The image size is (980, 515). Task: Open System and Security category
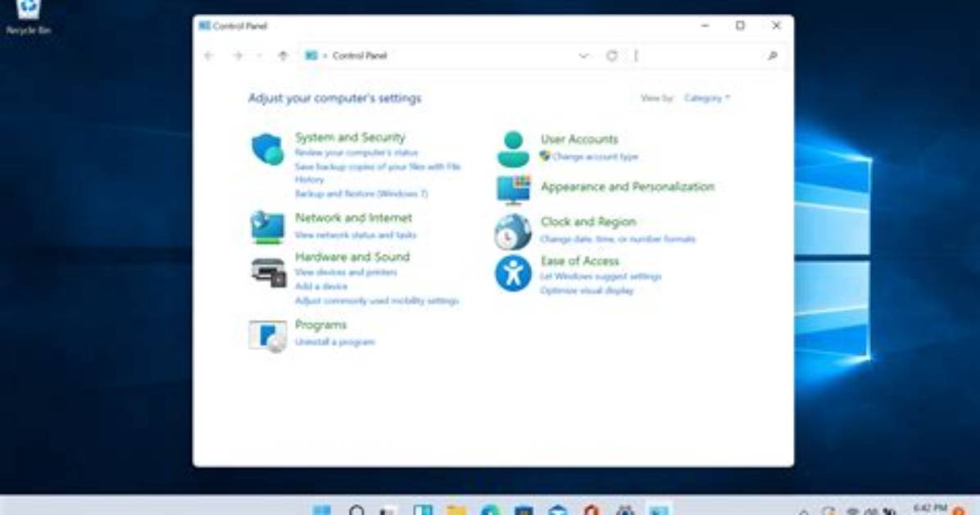(350, 137)
